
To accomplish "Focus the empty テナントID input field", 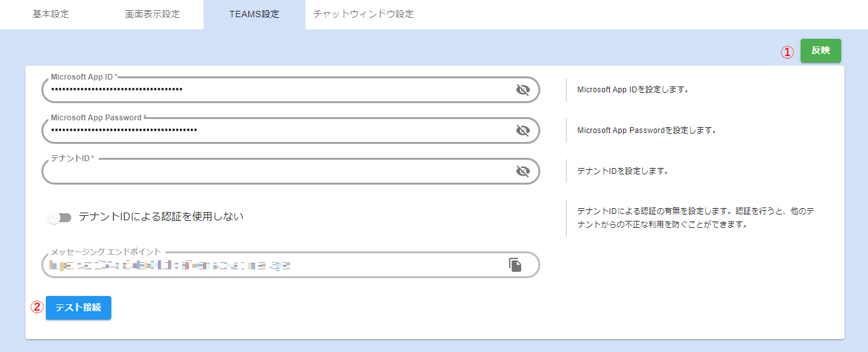I will (x=274, y=171).
